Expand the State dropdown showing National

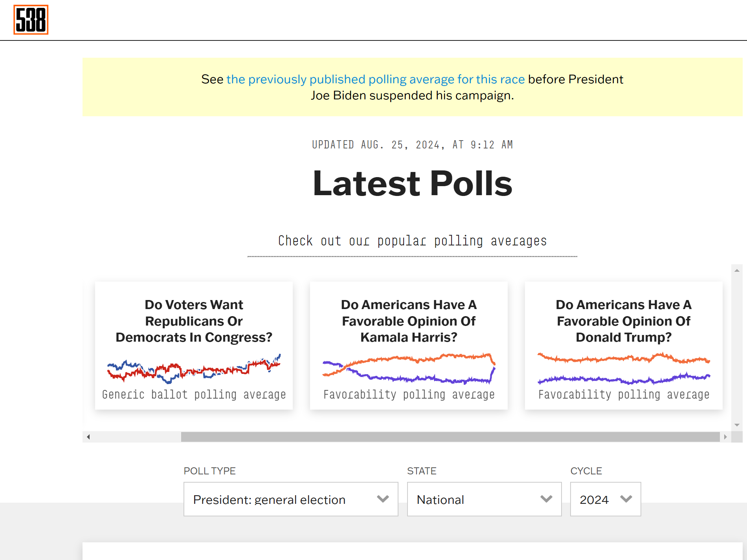484,499
